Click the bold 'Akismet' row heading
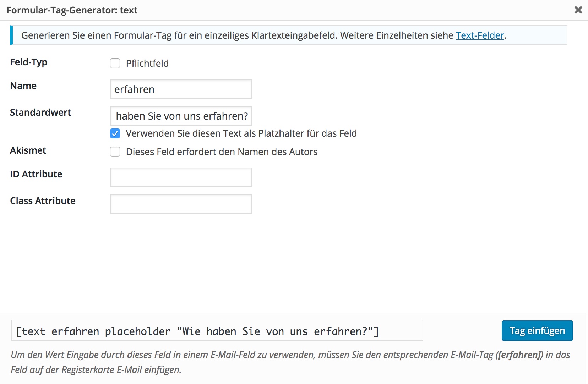Viewport: 588px width, 384px height. coord(28,150)
